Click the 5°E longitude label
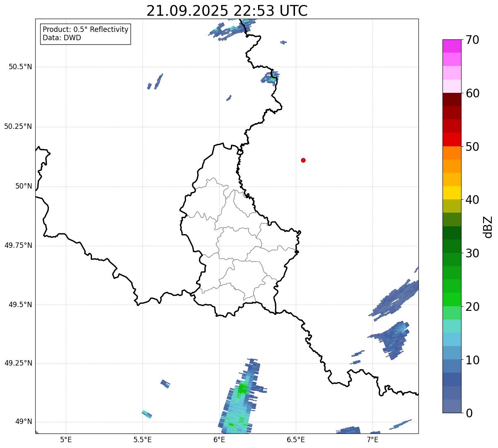 coord(66,439)
